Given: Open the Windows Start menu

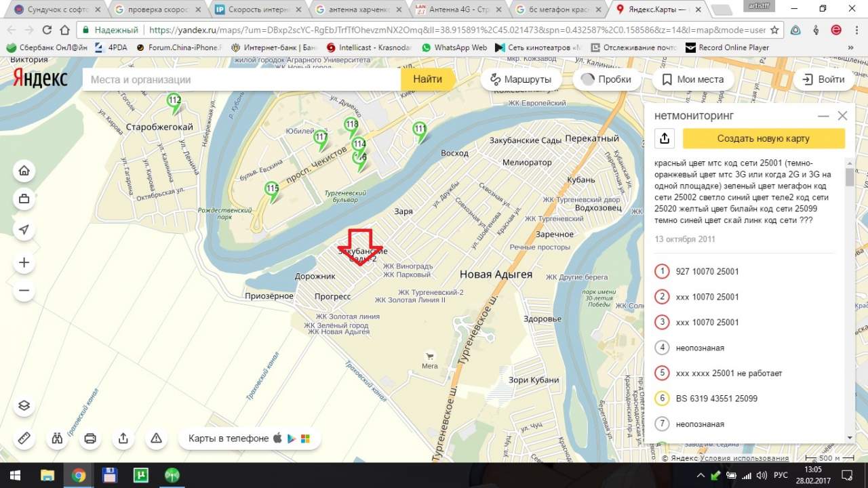Looking at the screenshot, I should point(14,475).
